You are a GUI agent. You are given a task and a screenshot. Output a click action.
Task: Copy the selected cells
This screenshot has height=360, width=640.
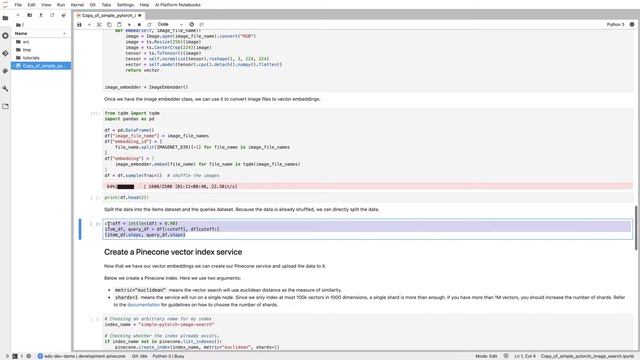(109, 24)
